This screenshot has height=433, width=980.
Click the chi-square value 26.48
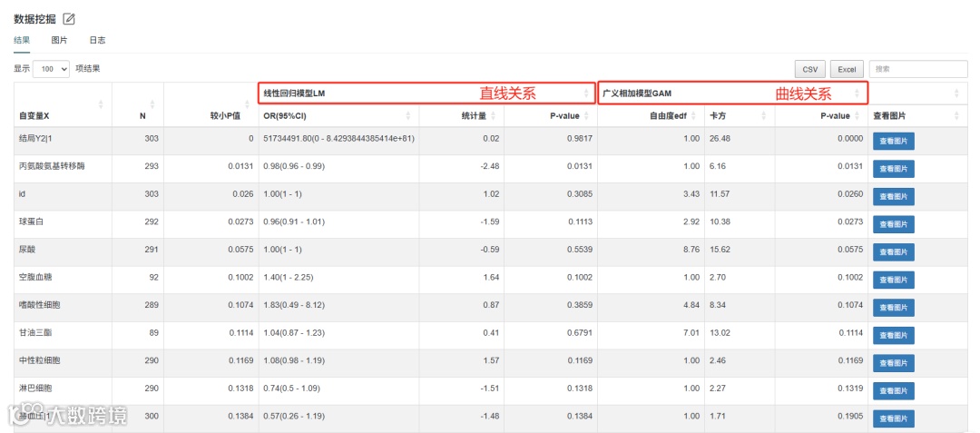coord(720,139)
